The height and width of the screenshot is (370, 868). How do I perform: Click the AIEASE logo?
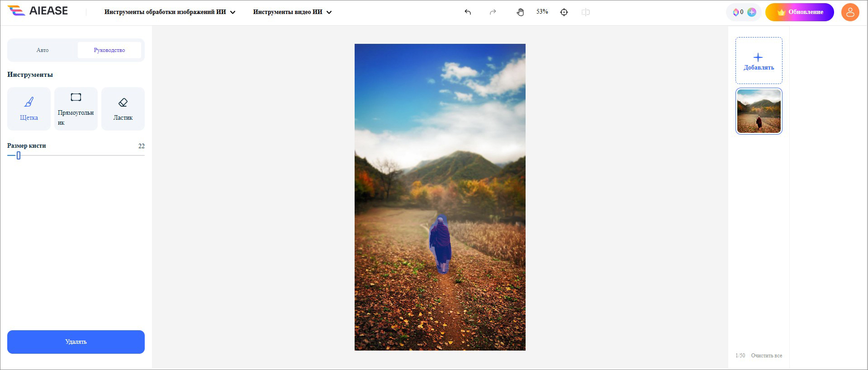click(38, 11)
